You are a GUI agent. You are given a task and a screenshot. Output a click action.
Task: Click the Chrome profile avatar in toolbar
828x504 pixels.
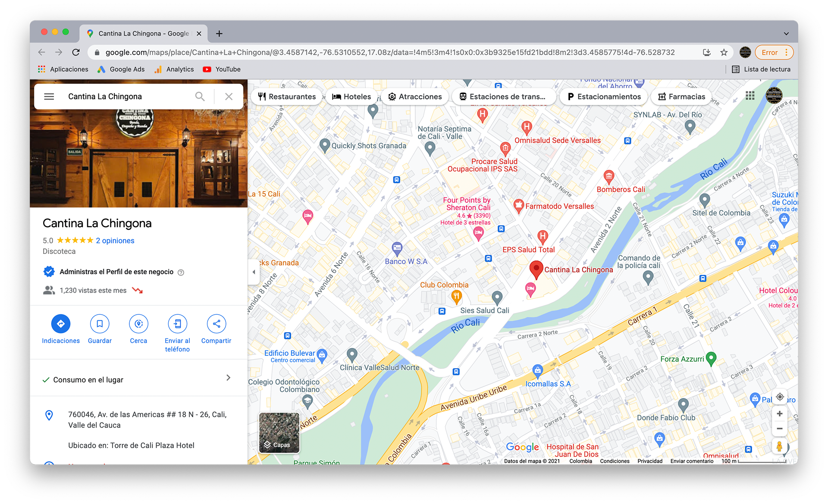745,53
